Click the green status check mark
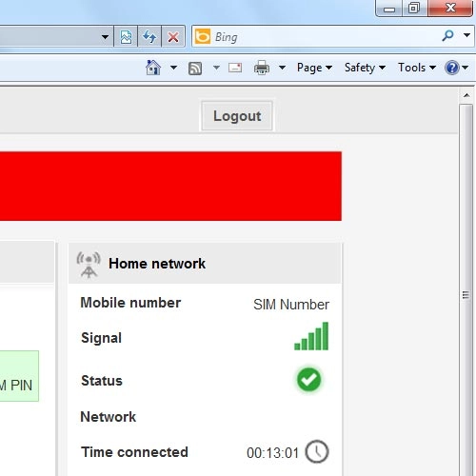476x476 pixels. pyautogui.click(x=308, y=380)
